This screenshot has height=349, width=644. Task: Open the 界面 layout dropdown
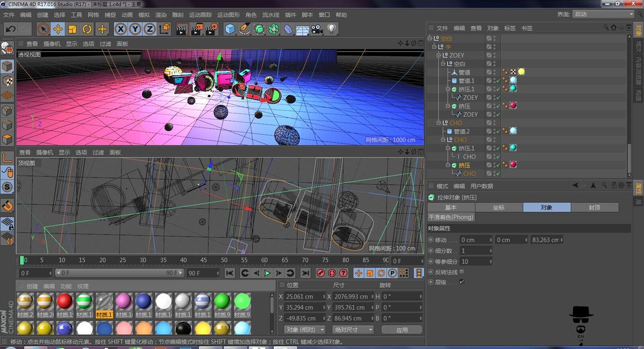point(603,15)
